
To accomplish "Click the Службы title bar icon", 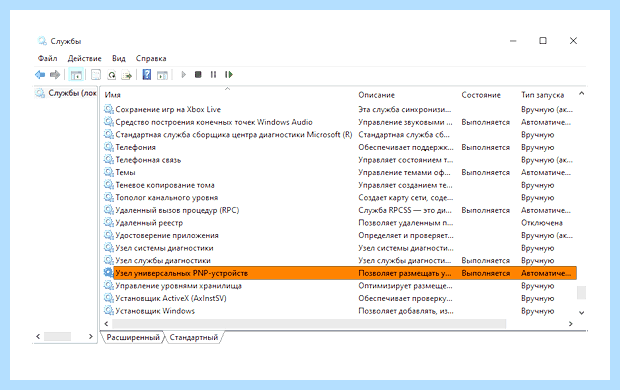I will (42, 41).
